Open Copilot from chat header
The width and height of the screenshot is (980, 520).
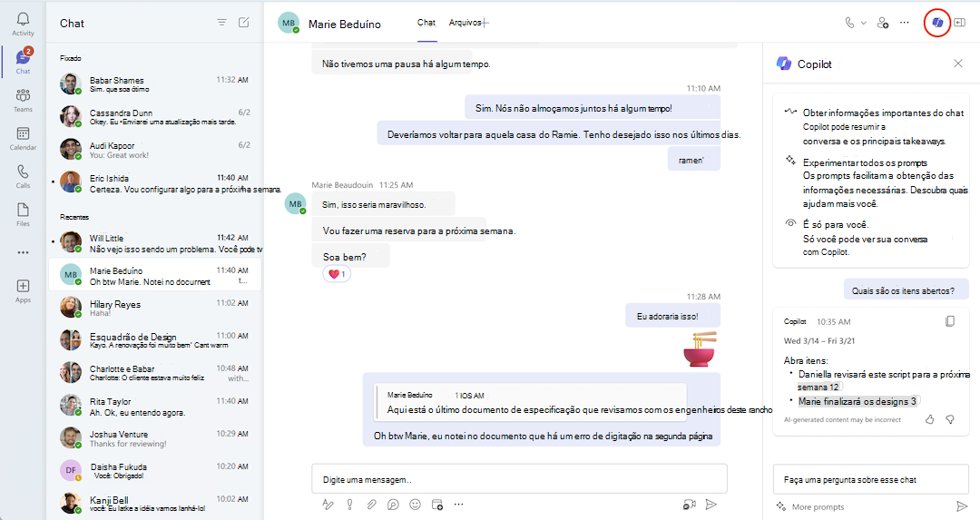(x=937, y=23)
